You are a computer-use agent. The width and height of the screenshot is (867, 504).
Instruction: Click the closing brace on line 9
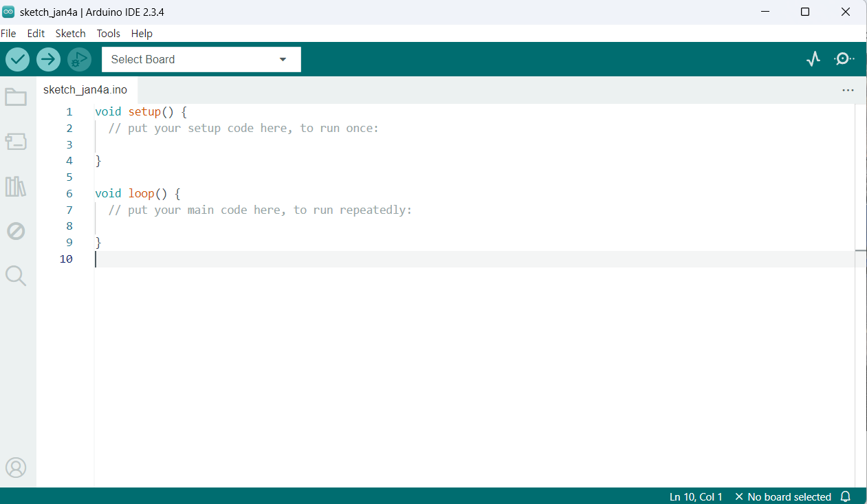(x=98, y=243)
